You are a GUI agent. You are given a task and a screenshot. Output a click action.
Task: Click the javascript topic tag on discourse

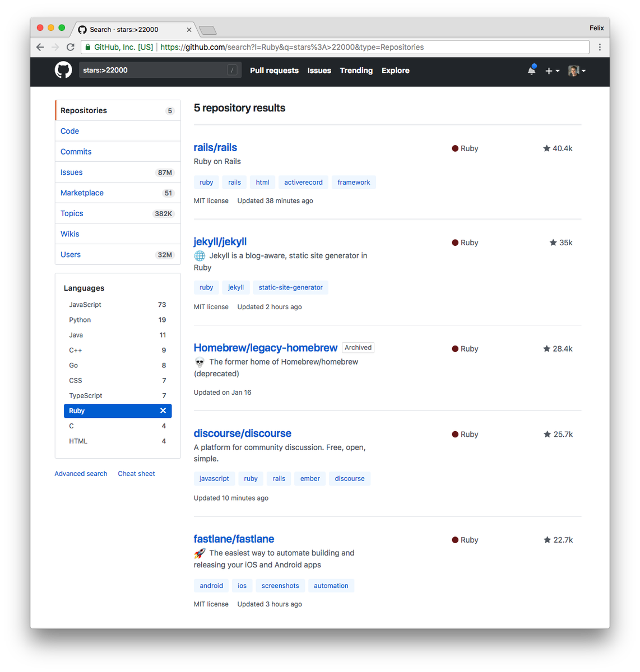click(214, 479)
